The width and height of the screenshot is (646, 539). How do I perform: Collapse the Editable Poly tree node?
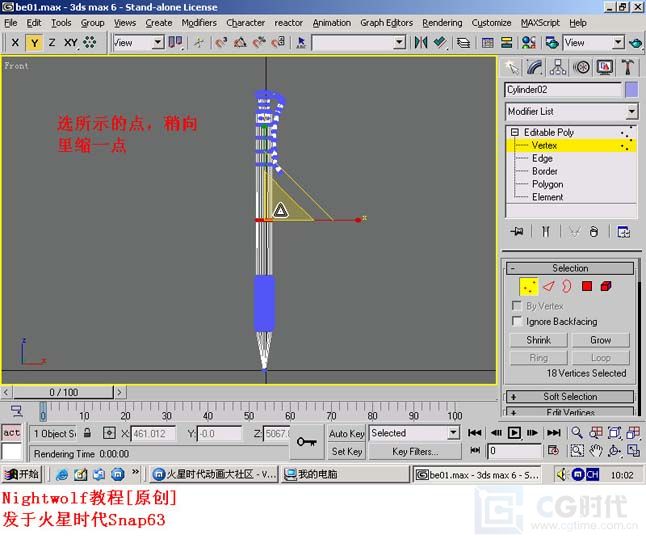coord(515,132)
